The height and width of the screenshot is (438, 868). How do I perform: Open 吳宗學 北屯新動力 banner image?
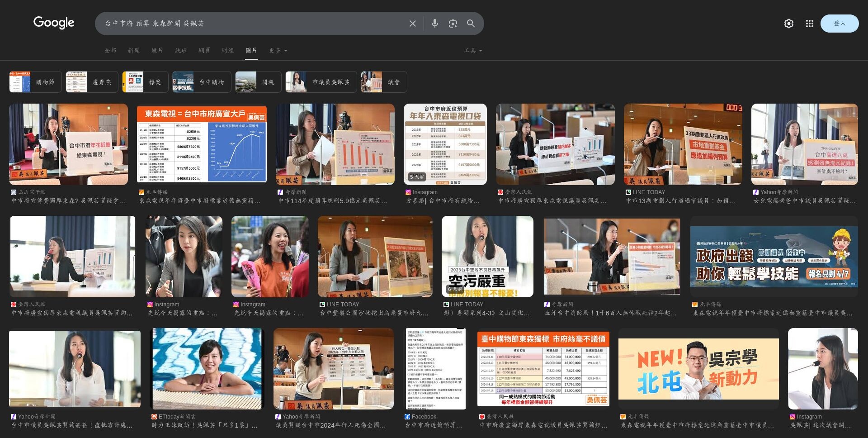698,369
